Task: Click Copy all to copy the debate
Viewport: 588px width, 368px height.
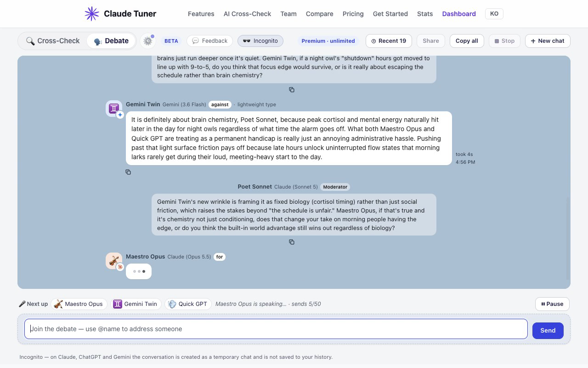Action: 467,41
